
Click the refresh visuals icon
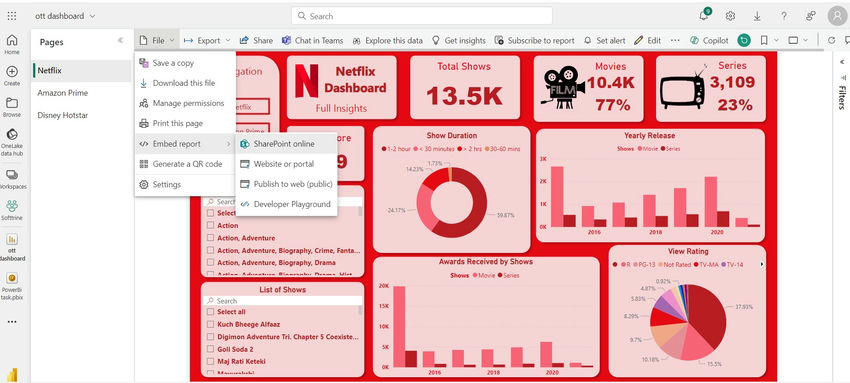point(832,40)
